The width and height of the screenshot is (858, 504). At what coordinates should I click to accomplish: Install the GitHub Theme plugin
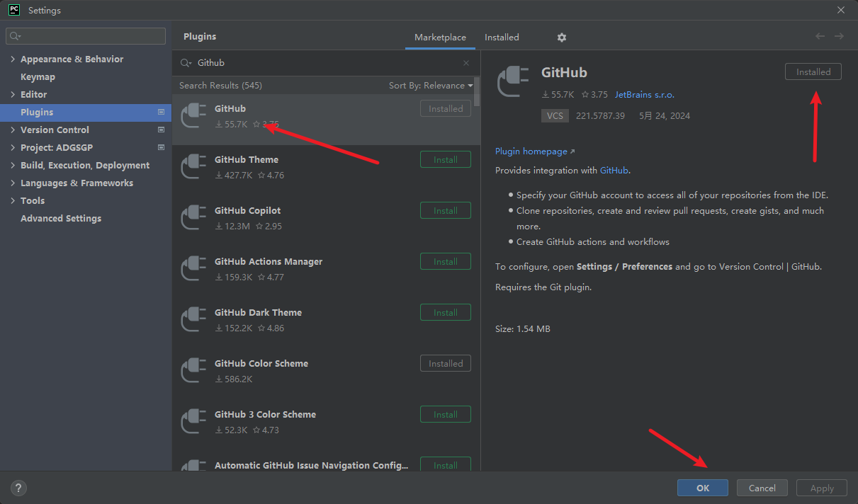click(446, 160)
